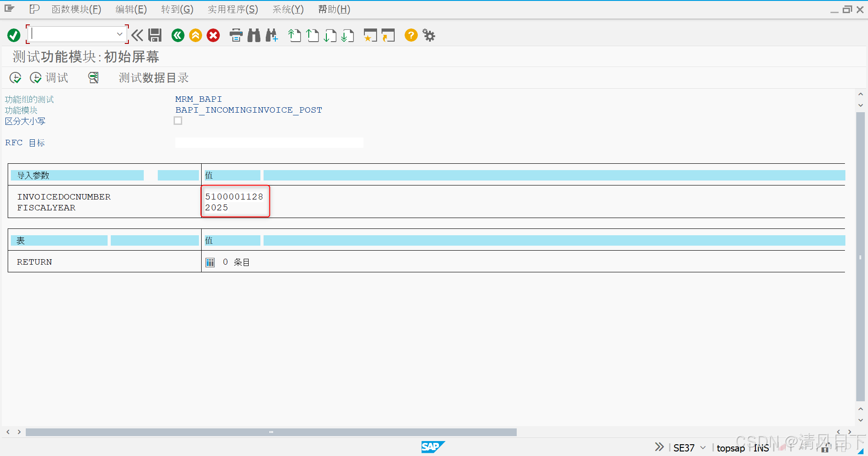Click the RFC 目标 input field
Image resolution: width=868 pixels, height=456 pixels.
coord(269,142)
